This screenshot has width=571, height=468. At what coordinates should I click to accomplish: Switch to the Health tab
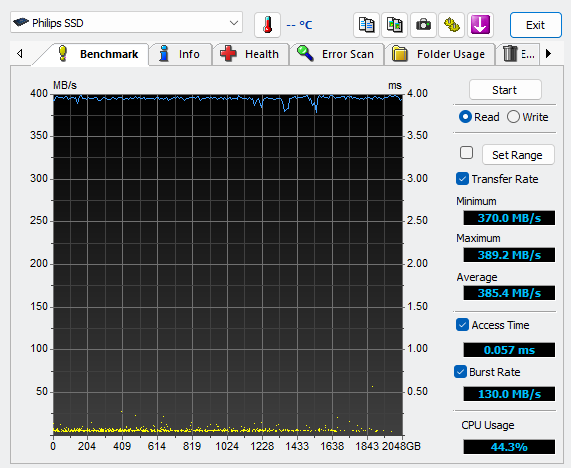pyautogui.click(x=250, y=54)
